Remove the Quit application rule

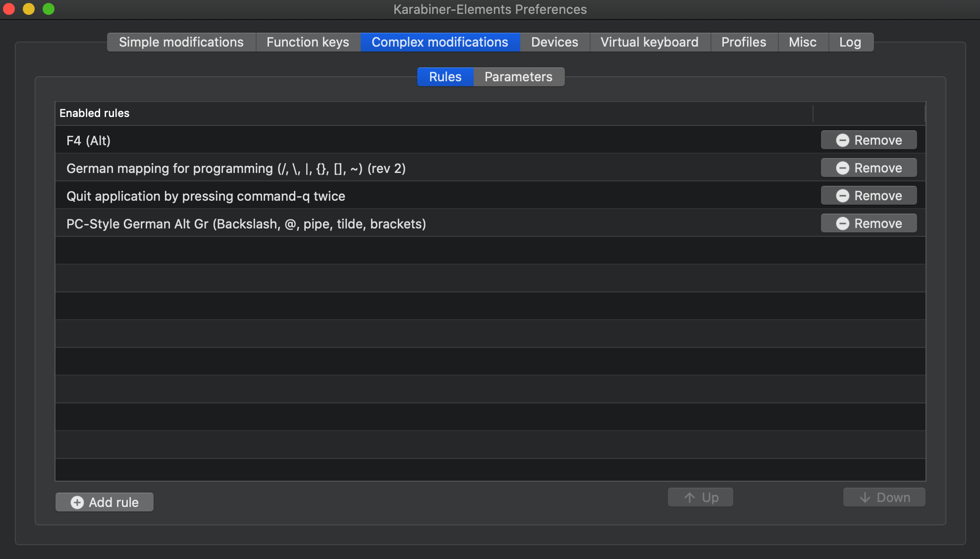click(x=869, y=195)
